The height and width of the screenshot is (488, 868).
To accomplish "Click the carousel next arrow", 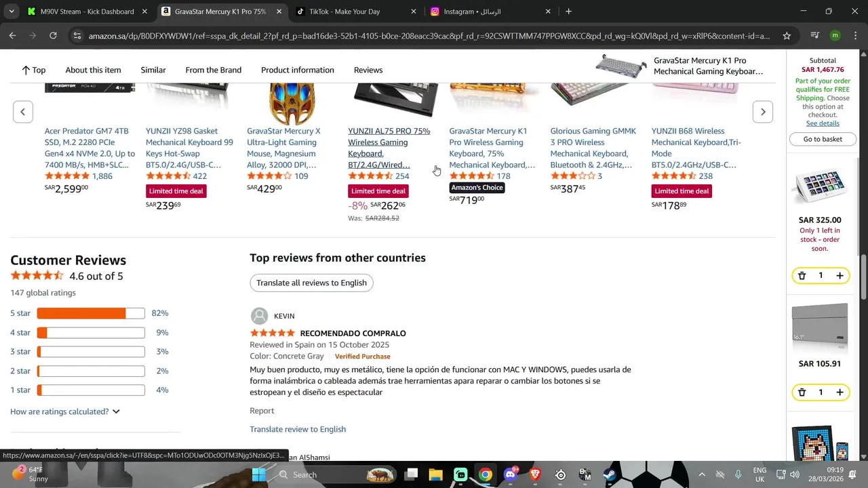I will point(763,112).
